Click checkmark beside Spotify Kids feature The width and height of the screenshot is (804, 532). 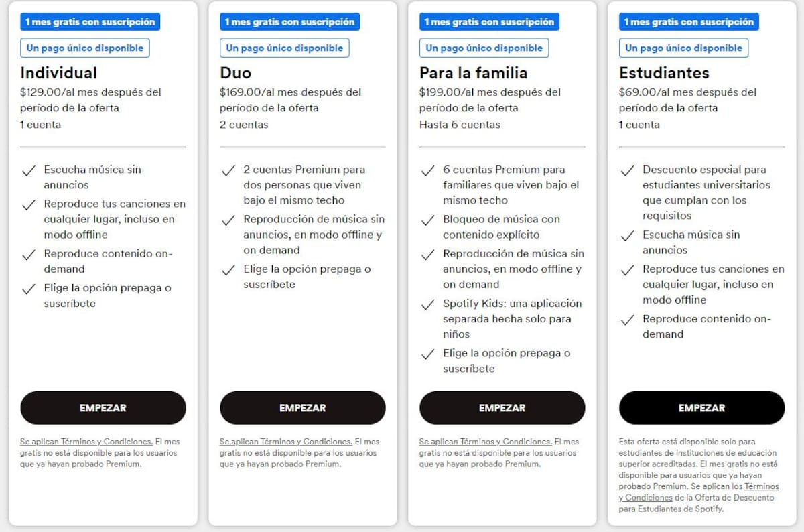point(427,304)
